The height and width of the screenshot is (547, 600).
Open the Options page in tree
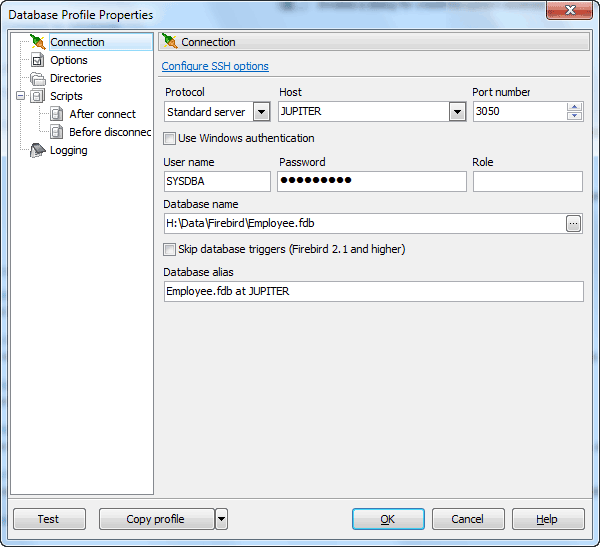point(69,60)
